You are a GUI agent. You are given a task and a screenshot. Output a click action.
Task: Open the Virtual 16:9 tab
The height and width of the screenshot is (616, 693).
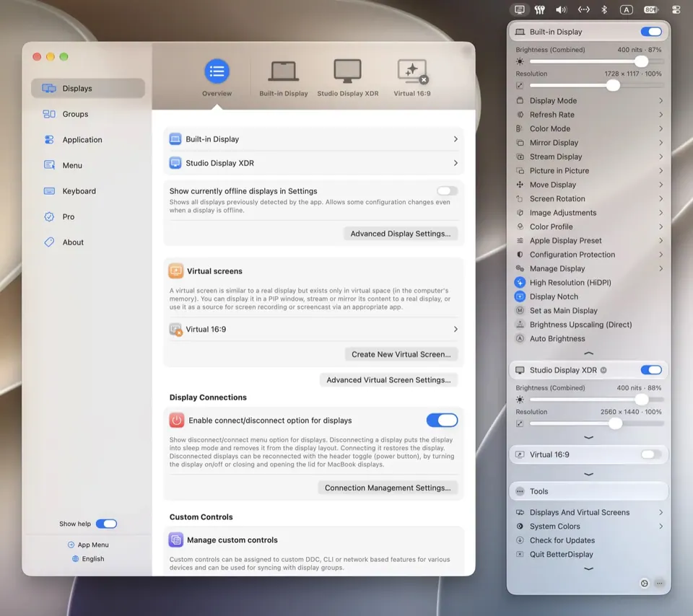coord(412,78)
